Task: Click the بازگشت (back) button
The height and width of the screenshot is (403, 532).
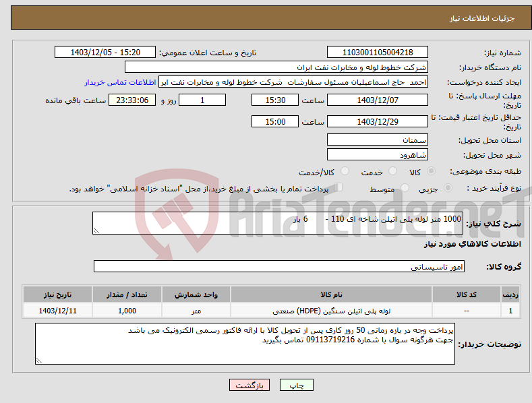Action: 249,385
